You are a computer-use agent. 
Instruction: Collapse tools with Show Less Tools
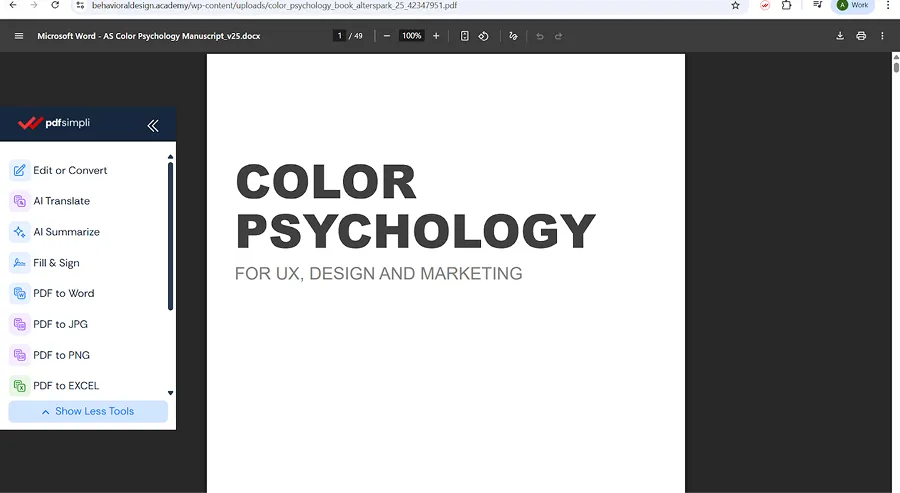coord(88,411)
